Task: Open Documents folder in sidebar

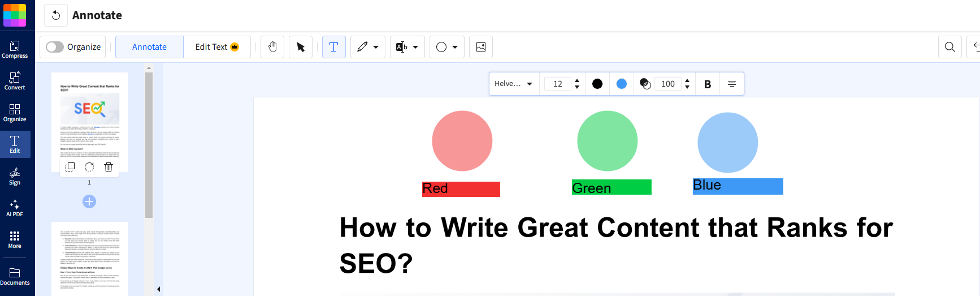Action: click(x=15, y=276)
